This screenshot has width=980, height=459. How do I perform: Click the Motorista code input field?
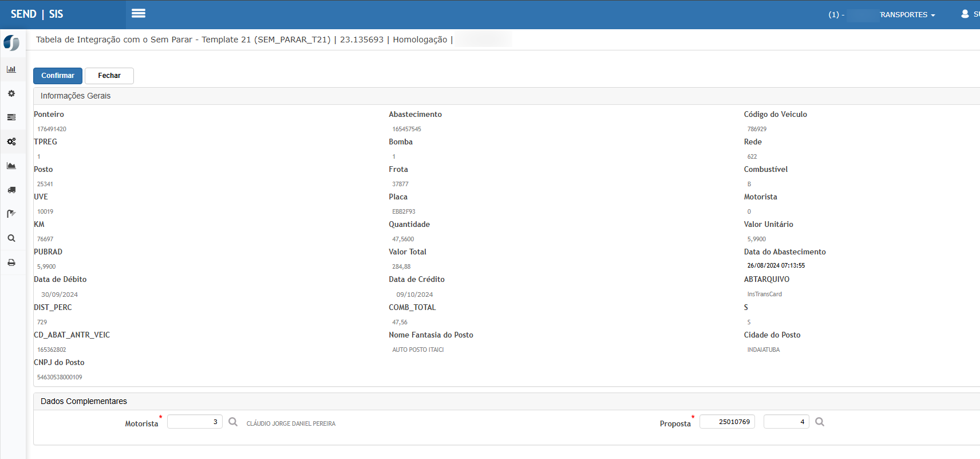(195, 422)
